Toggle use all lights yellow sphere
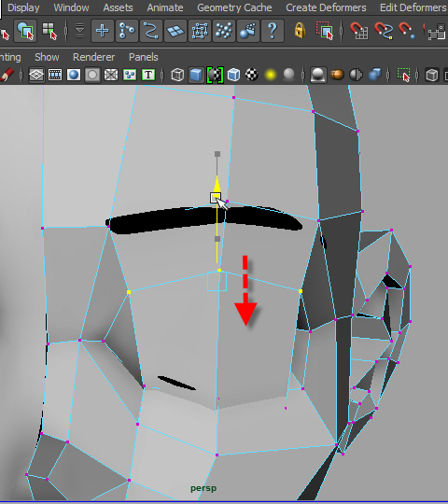448x504 pixels. (x=271, y=75)
